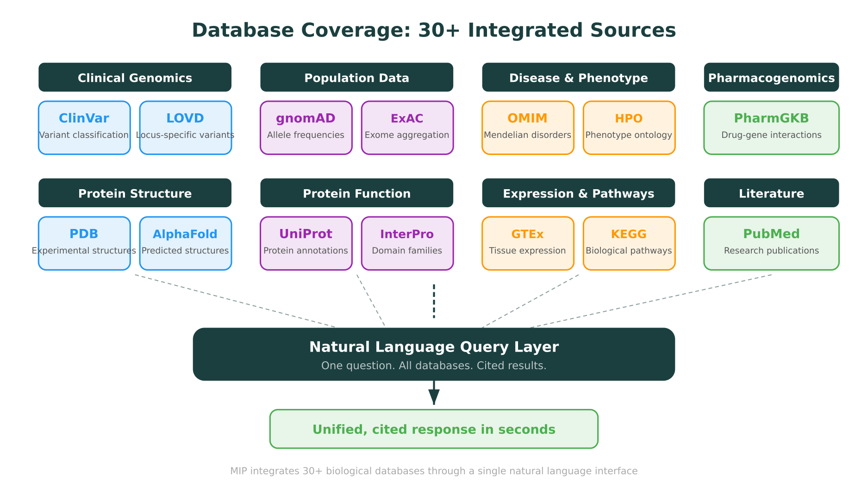Click the Protein Structure category header
This screenshot has width=868, height=482.
click(135, 193)
